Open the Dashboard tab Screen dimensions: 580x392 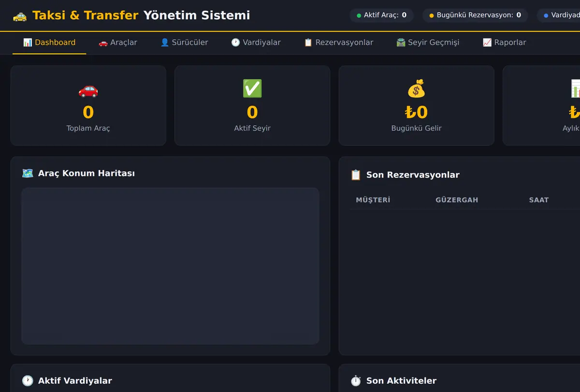(x=49, y=43)
